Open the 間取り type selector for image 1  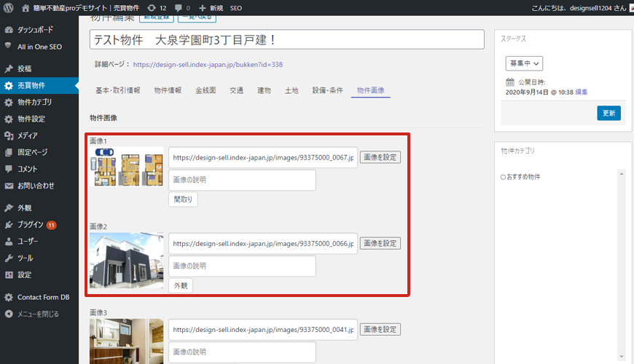pos(182,199)
